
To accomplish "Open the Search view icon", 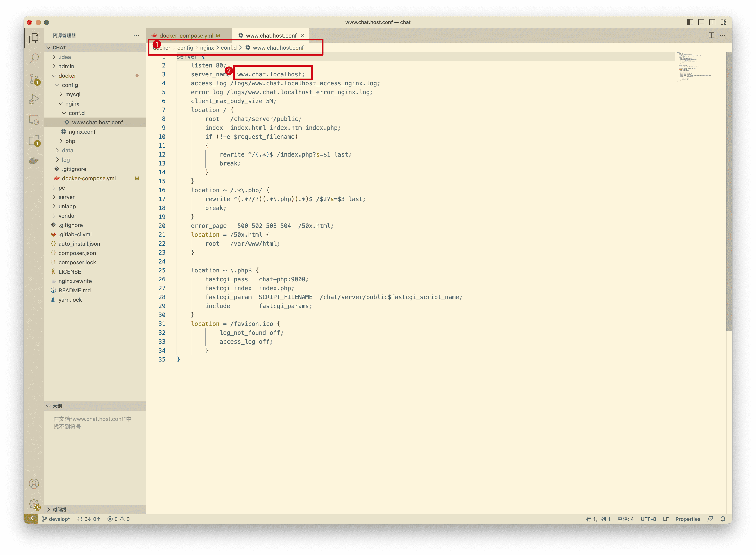I will click(34, 59).
